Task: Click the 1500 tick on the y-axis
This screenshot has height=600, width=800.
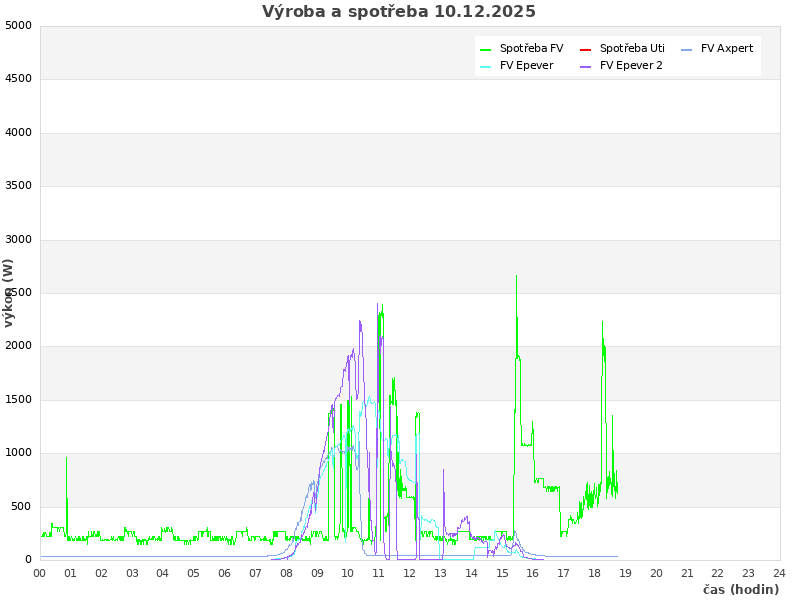Action: [18, 399]
